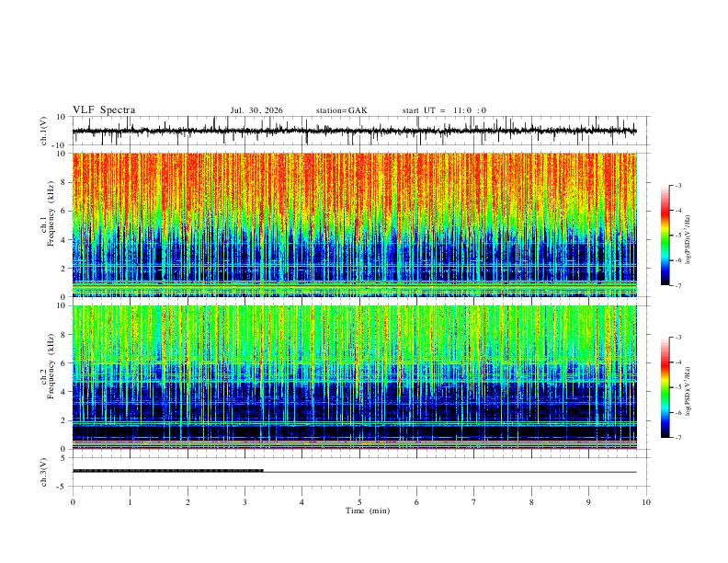The width and height of the screenshot is (728, 563).
Task: Select the 10 minute tick on time axis
Action: [646, 502]
